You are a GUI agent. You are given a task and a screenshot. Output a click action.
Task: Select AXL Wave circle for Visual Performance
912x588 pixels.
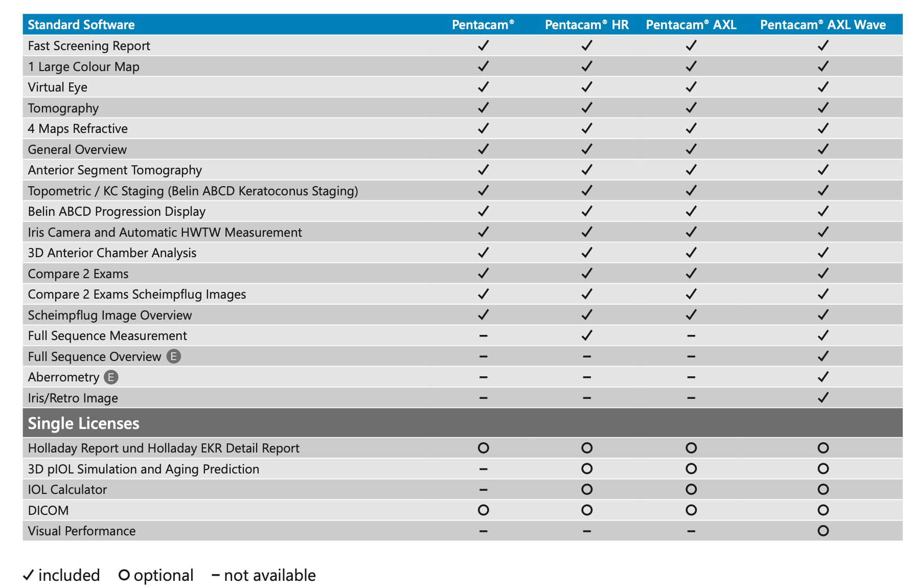(x=823, y=531)
